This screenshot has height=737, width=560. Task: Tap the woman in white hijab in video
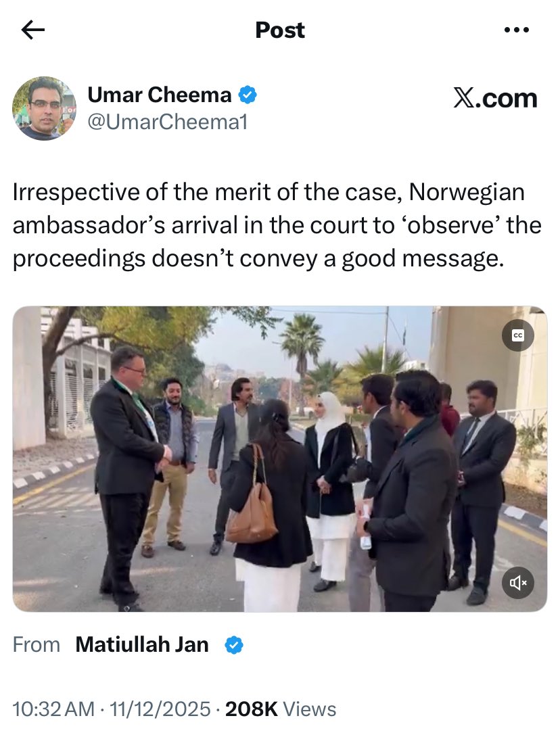(x=330, y=489)
